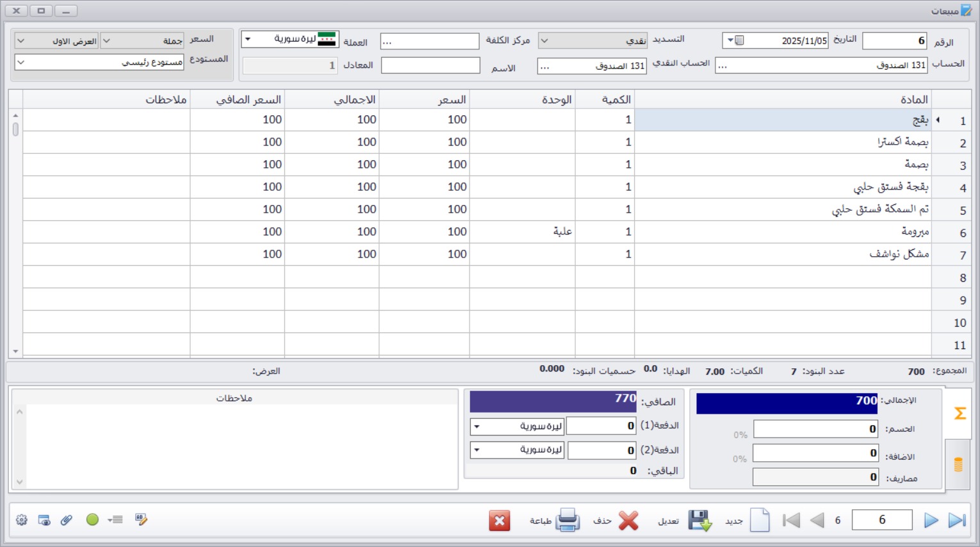Open the first payment currency dropdown (الدفعة 1)
The height and width of the screenshot is (547, 980).
[477, 426]
